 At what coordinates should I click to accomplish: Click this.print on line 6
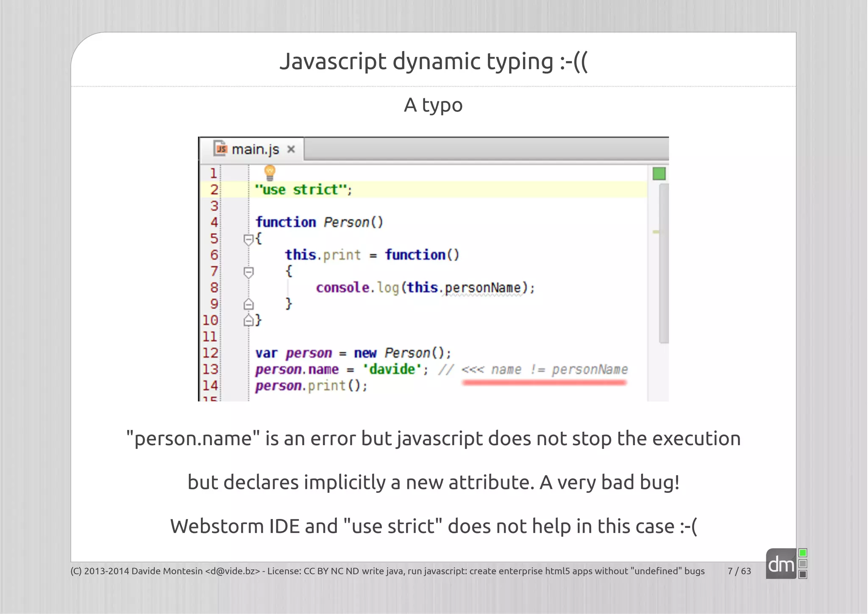(x=323, y=255)
